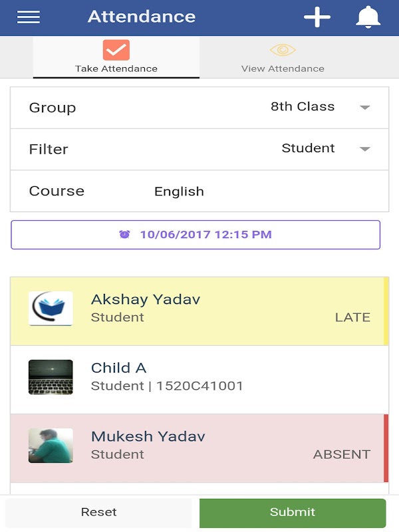
Task: Tap the plus add icon
Action: tap(317, 17)
